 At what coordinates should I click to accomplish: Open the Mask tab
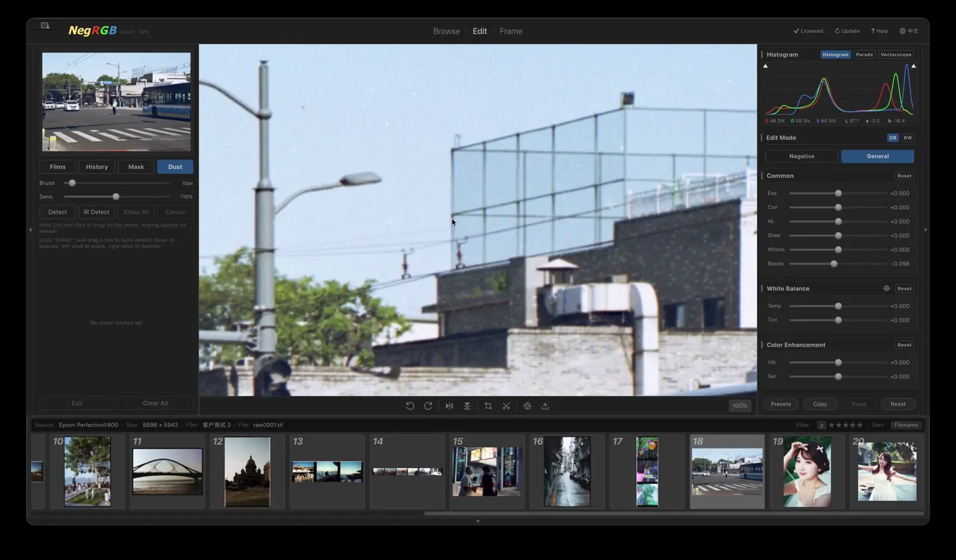point(136,167)
